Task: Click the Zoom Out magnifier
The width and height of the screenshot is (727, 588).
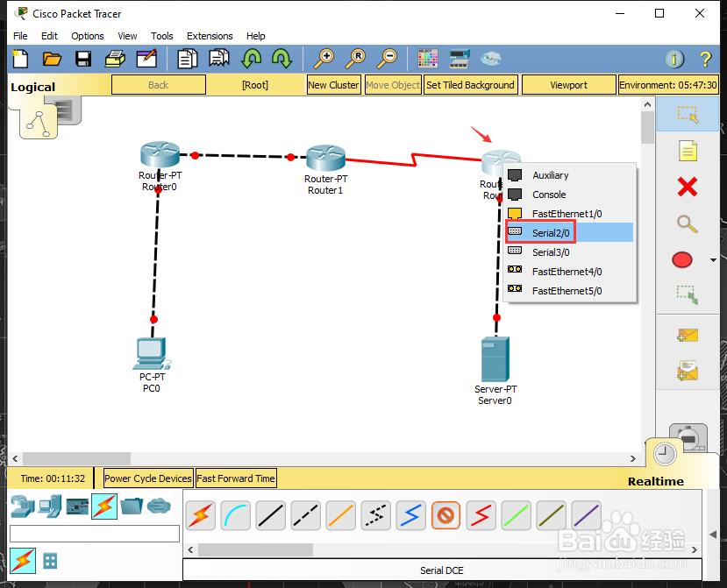Action: coord(386,59)
